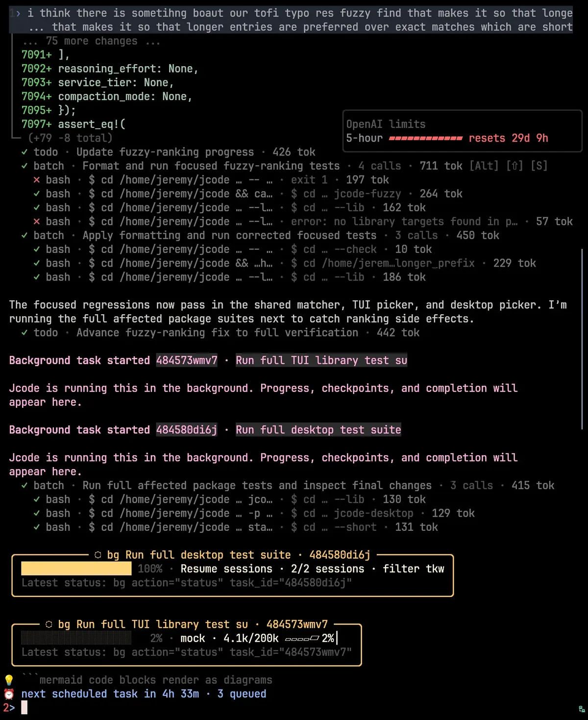Click the 'bg Run full TUI library test su' card title
This screenshot has height=720, width=588.
[153, 624]
